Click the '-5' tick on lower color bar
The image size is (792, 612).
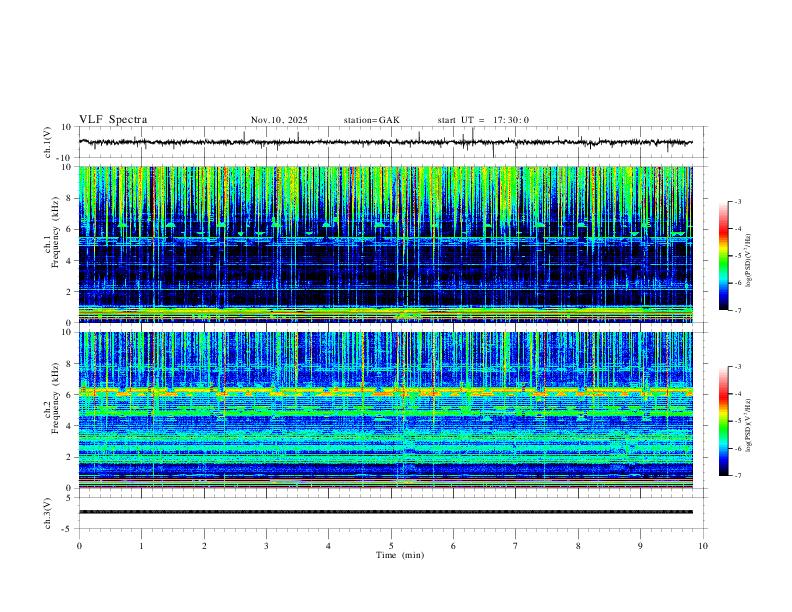(738, 421)
